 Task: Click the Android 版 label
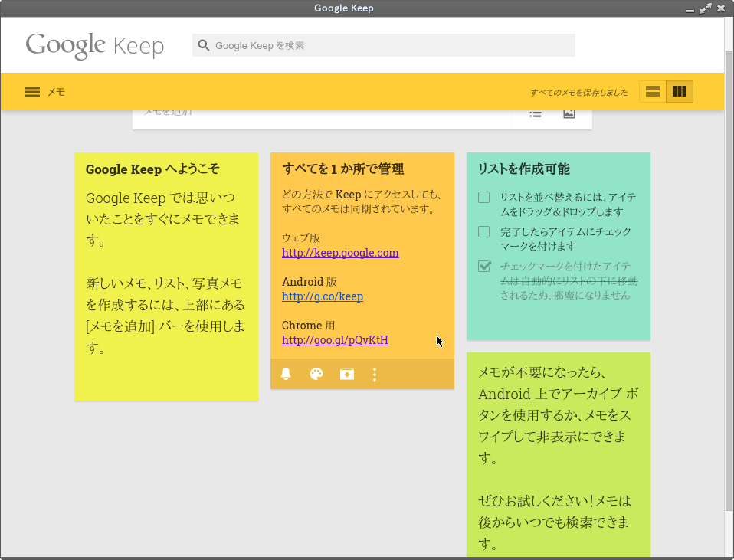[310, 281]
